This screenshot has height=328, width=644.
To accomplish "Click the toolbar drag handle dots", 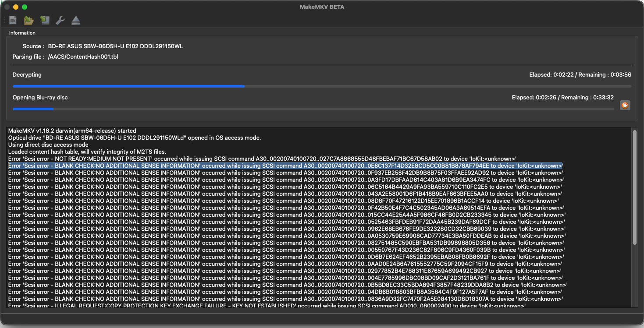I will tap(5, 20).
